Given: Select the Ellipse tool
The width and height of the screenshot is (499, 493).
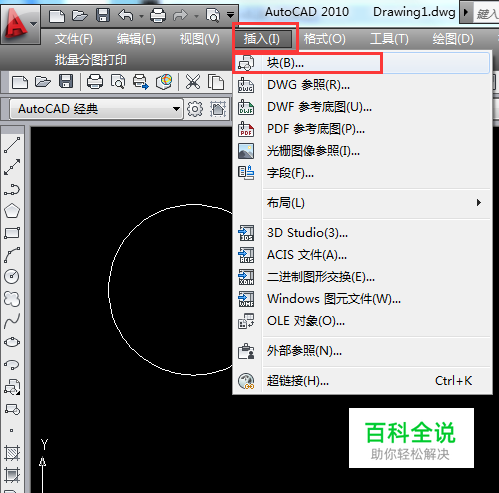Looking at the screenshot, I should click(x=12, y=343).
